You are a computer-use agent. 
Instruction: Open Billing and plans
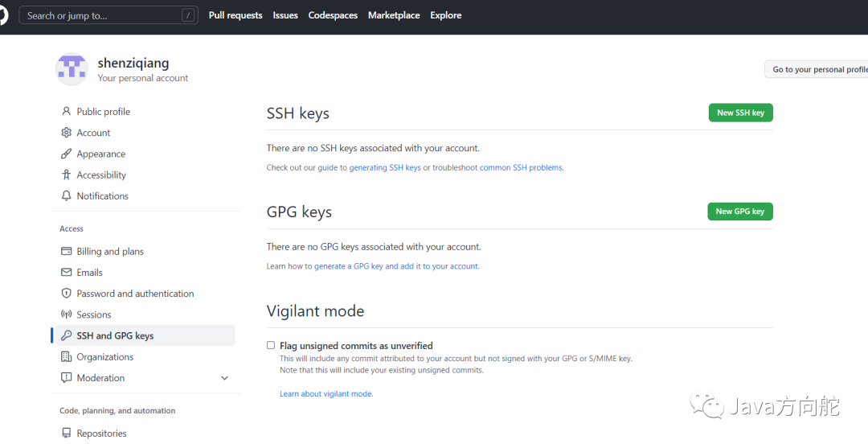109,251
